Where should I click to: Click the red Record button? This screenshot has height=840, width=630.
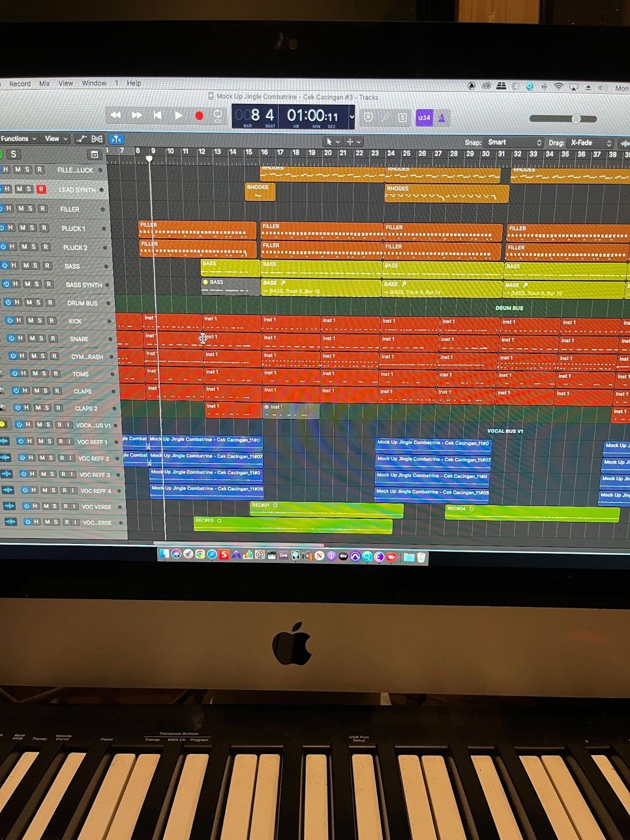click(199, 115)
